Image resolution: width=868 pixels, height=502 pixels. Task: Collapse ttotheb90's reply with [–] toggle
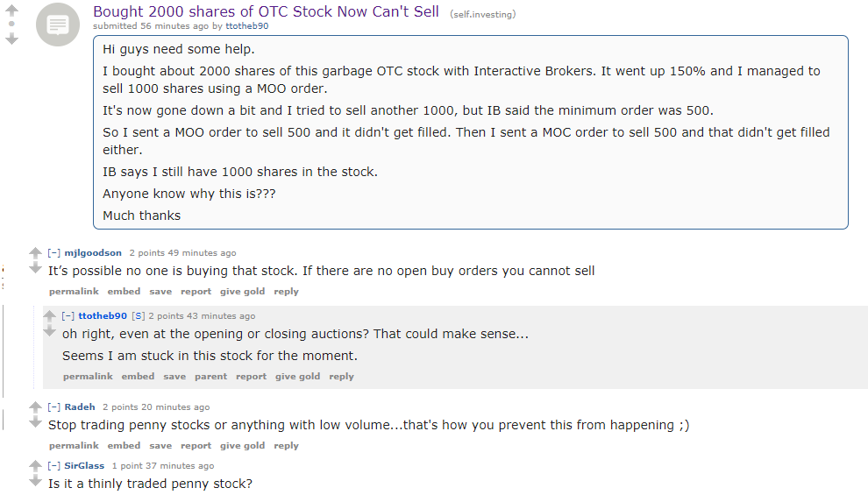68,315
